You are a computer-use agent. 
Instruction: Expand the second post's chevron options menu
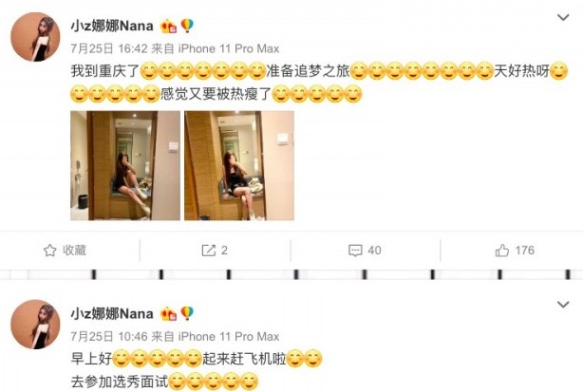click(x=563, y=305)
